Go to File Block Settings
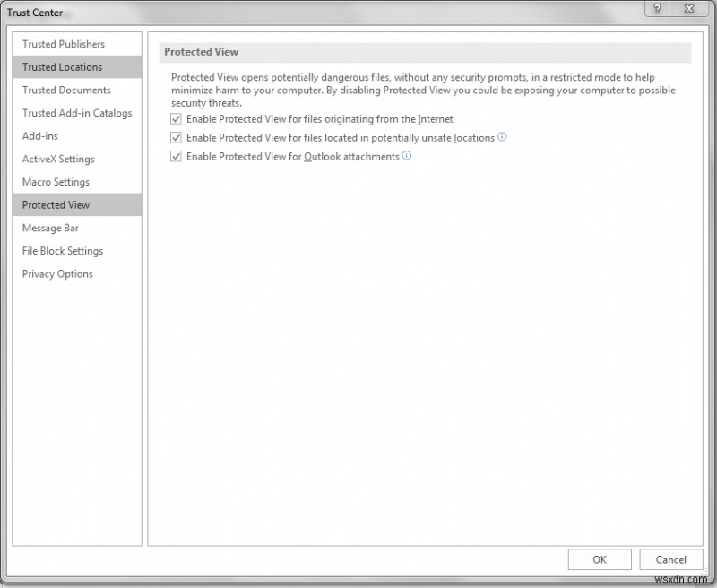Viewport: 717px width, 588px height. [77, 251]
